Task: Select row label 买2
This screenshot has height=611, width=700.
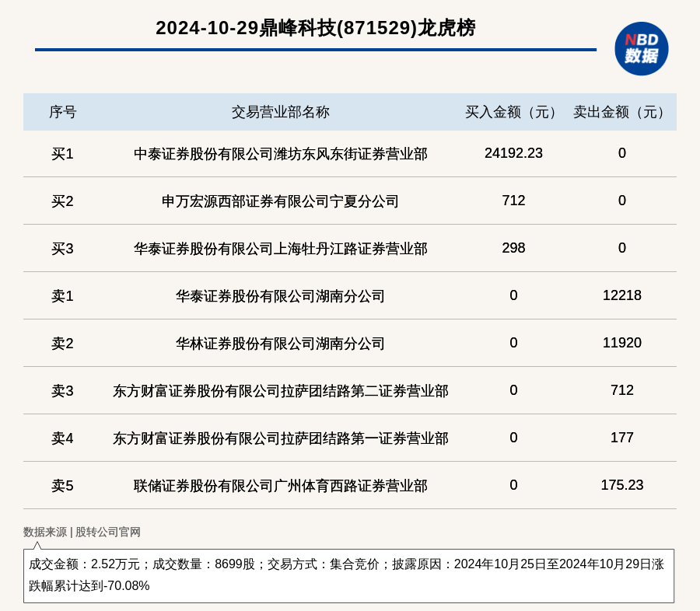Action: pos(62,201)
